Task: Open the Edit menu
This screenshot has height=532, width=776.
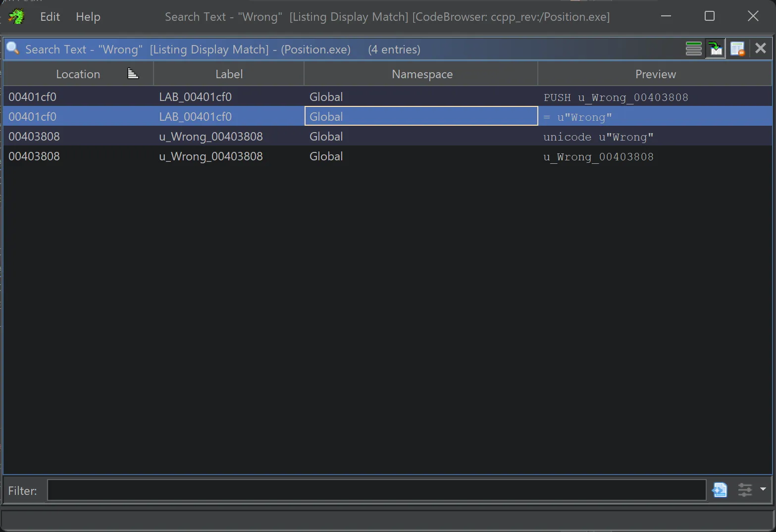Action: tap(50, 17)
